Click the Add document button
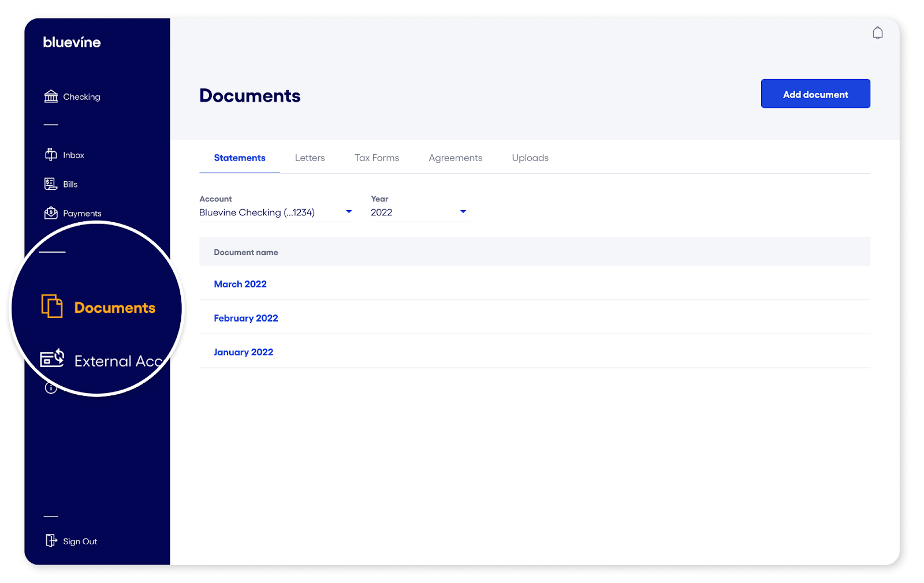Screen dimensions: 924x583 tap(815, 94)
